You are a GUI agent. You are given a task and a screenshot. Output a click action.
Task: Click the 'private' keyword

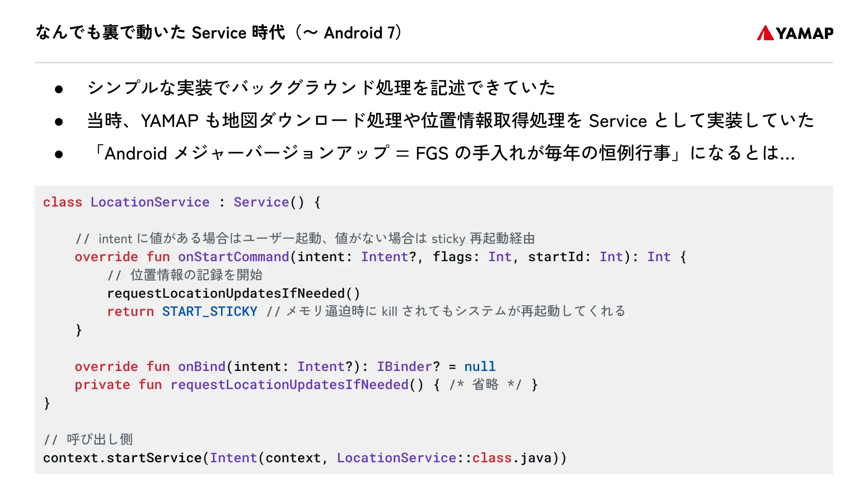click(102, 385)
